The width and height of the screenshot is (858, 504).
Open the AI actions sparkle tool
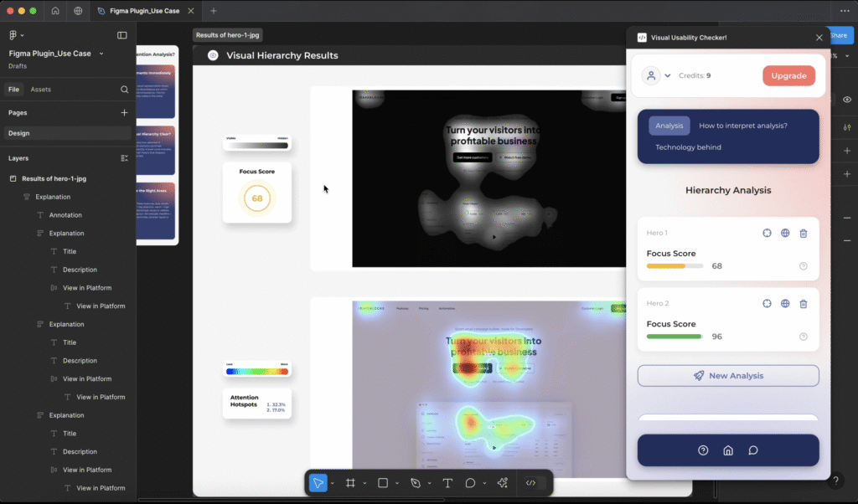tap(503, 483)
